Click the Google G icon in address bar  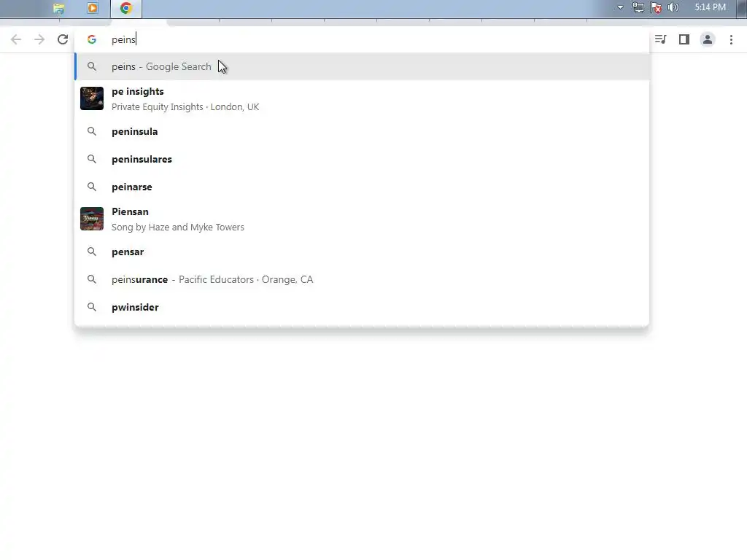(92, 39)
